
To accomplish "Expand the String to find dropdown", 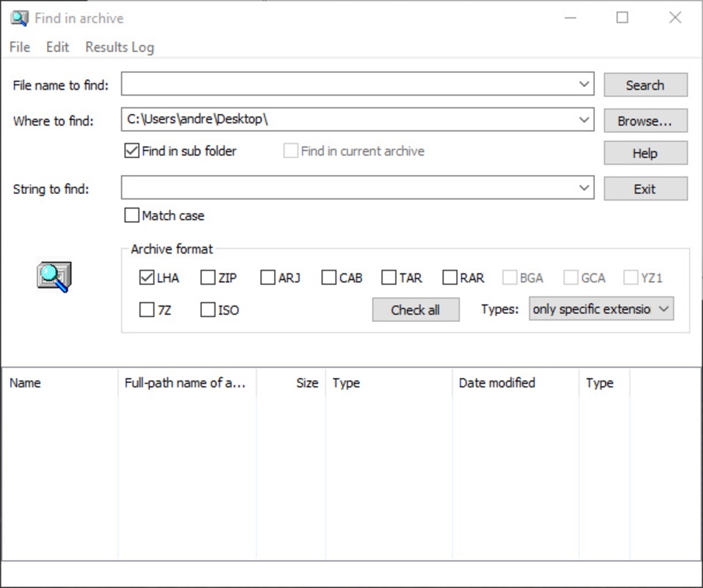I will click(584, 188).
